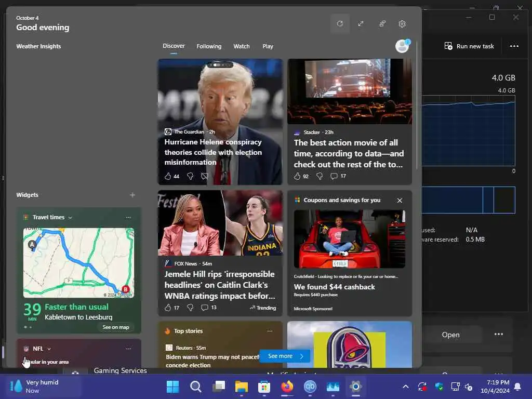Open the Very humid weather widget button
The width and height of the screenshot is (532, 399).
click(x=43, y=387)
